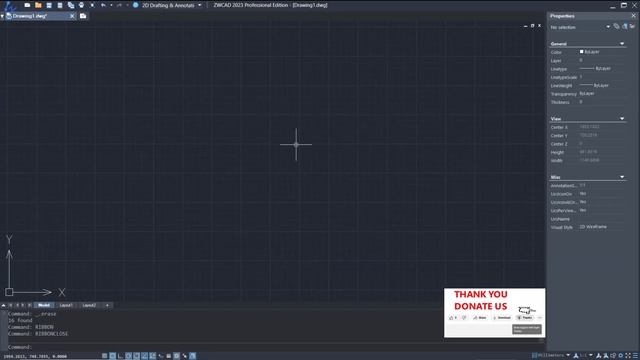Screen dimensions: 640x360
Task: Toggle Dynamic input in status bar
Action: 160,356
